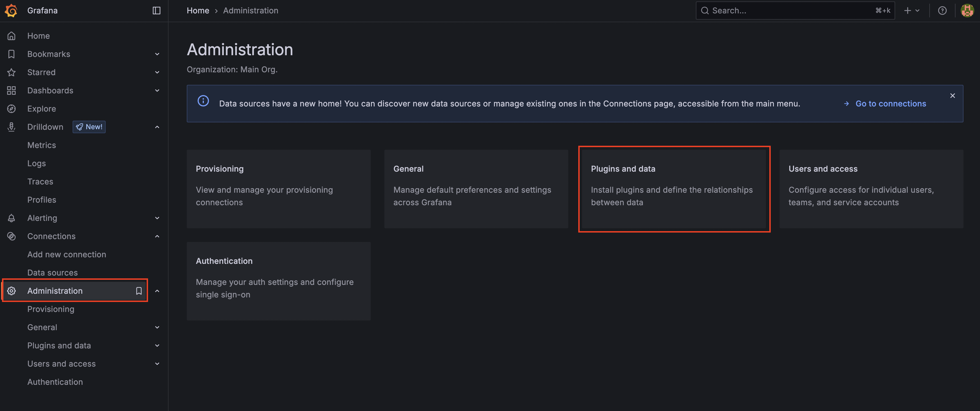Click the 'Organization: Main Org.' text
The width and height of the screenshot is (980, 411).
(232, 69)
